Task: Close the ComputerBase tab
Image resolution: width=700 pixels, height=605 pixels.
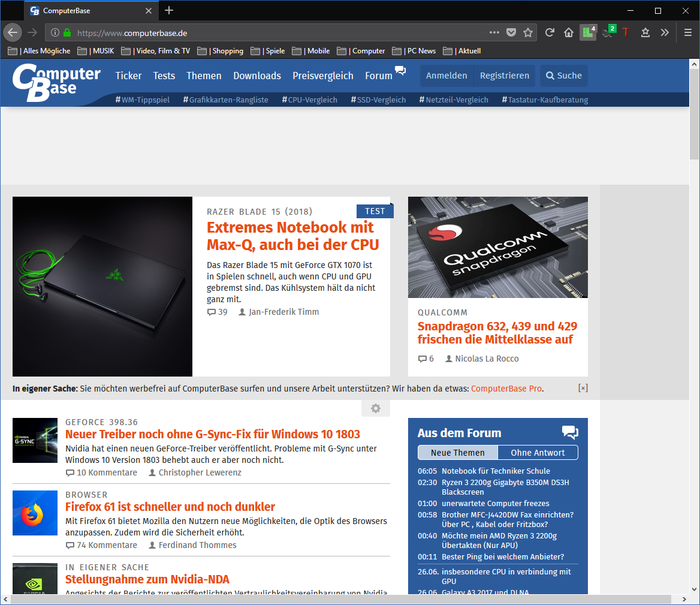Action: click(x=149, y=11)
